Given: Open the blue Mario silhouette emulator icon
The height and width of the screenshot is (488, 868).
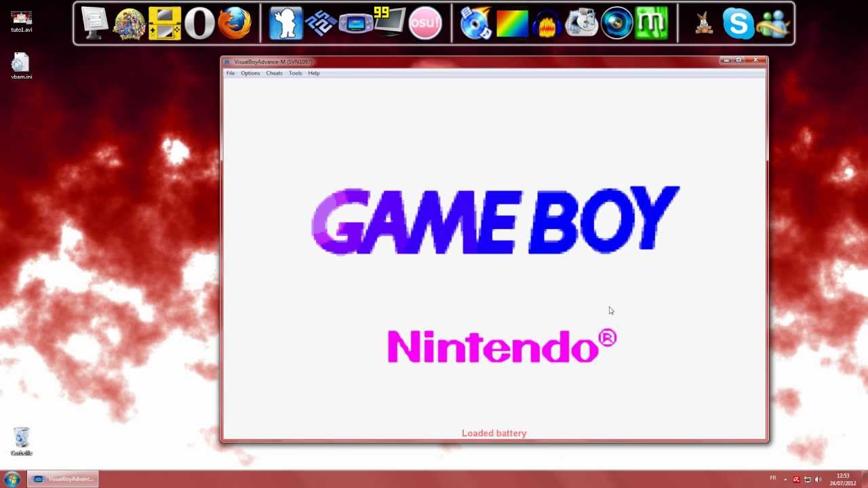Looking at the screenshot, I should tap(285, 24).
